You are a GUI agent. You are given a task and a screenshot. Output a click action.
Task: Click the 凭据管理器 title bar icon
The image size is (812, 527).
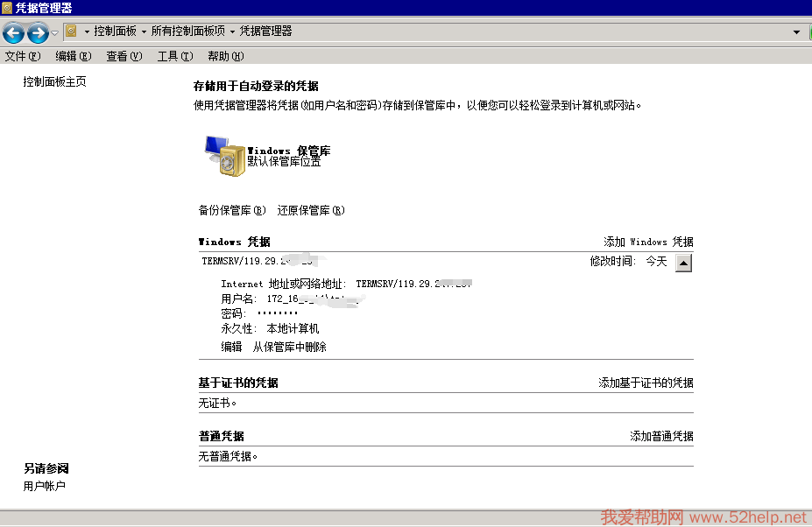coord(7,8)
